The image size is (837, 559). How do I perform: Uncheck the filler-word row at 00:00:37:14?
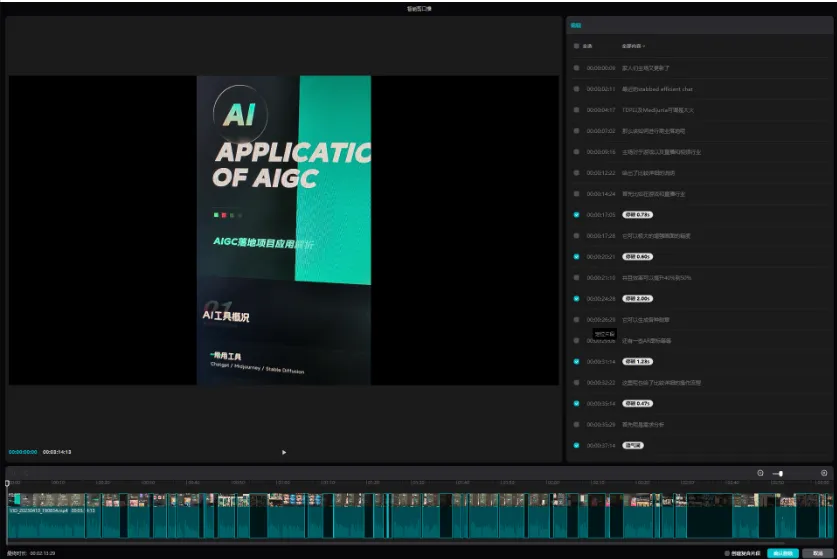pyautogui.click(x=576, y=445)
